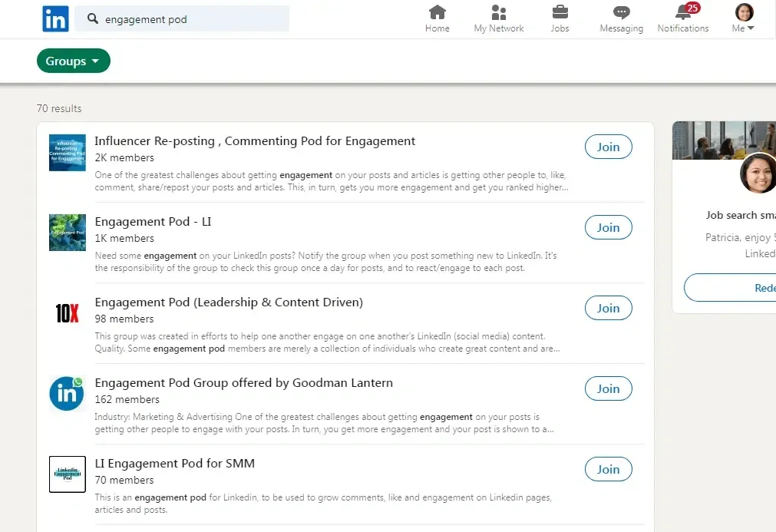Viewport: 776px width, 532px height.
Task: Click the 162 members text
Action: tap(127, 400)
